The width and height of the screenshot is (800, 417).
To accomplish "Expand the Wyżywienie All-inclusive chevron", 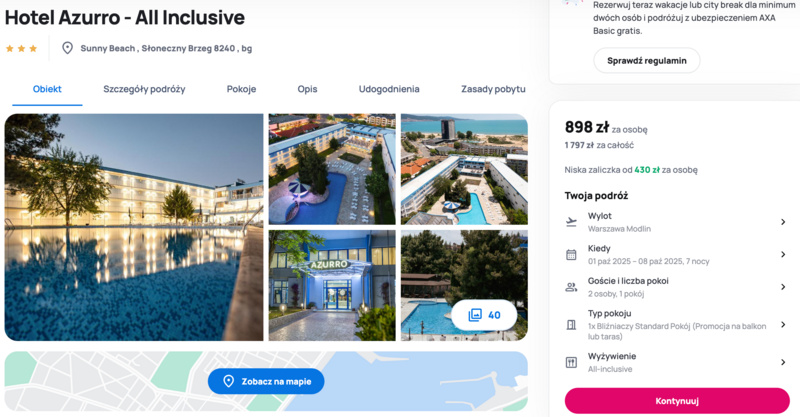I will click(783, 362).
